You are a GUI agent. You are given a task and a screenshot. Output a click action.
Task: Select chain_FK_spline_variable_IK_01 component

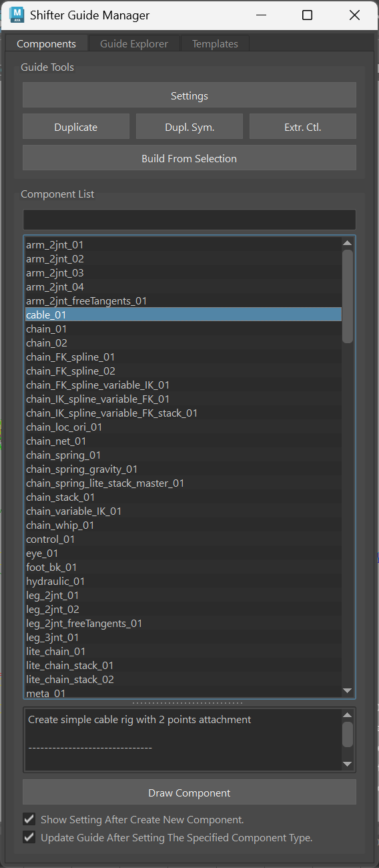(183, 385)
